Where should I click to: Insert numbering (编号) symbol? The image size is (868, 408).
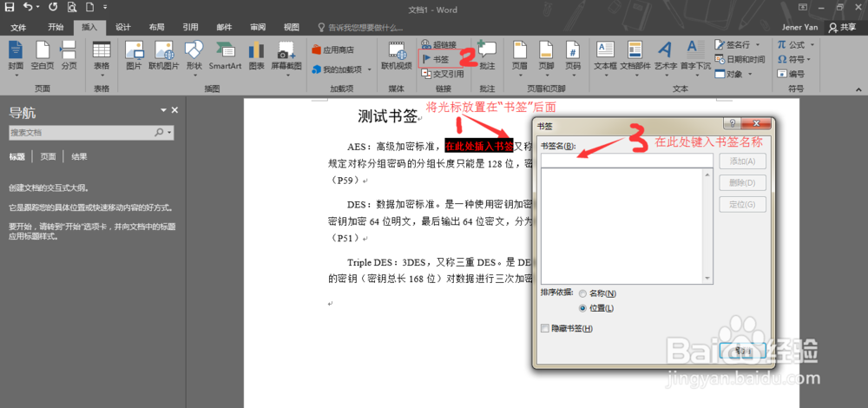[791, 74]
